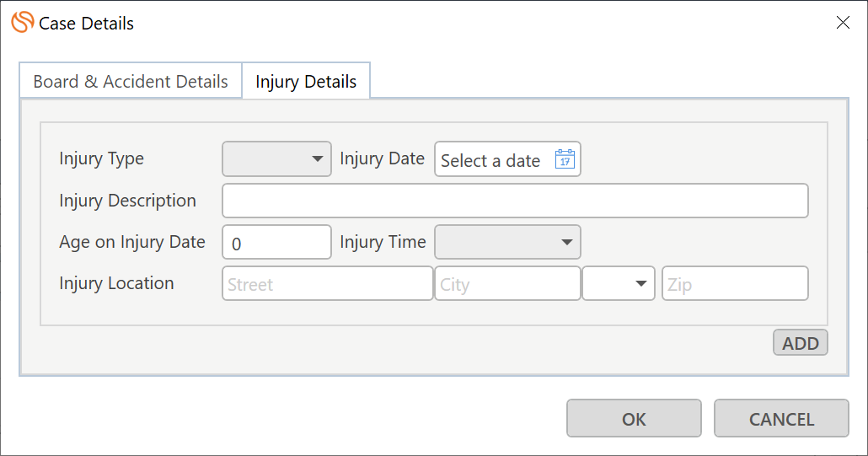
Task: Close the Case Details dialog
Action: tap(843, 23)
